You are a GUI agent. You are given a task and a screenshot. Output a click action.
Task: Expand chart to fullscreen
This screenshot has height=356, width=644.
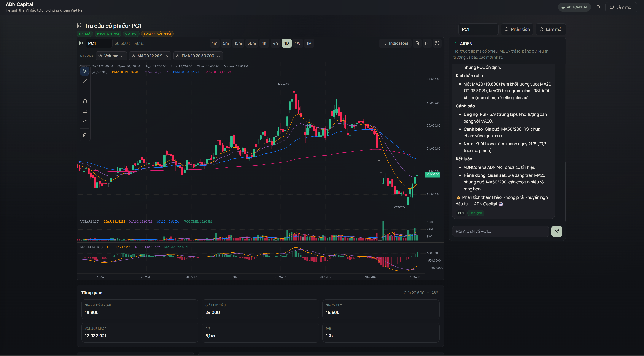point(437,43)
